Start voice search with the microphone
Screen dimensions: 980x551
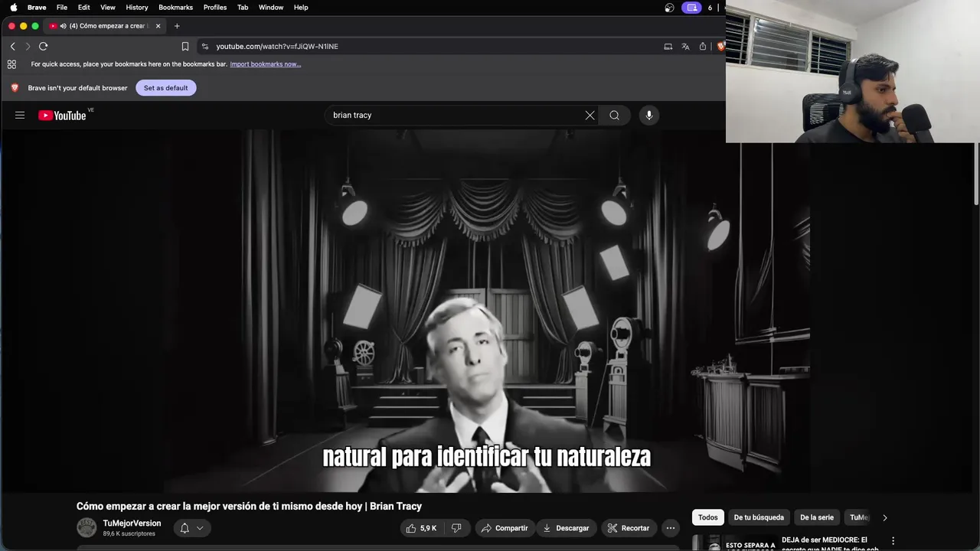(649, 116)
